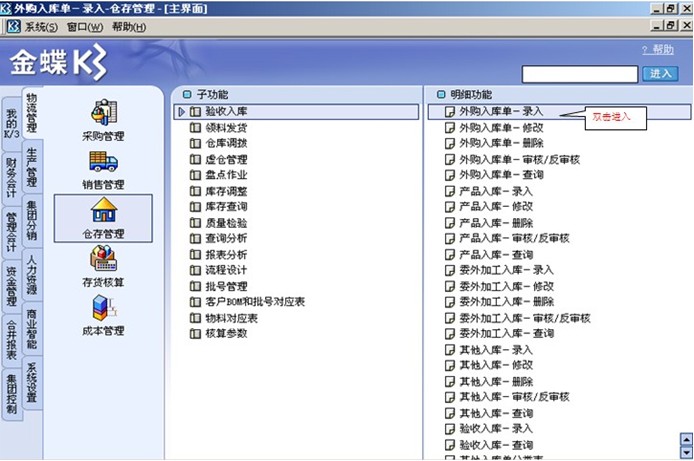Open the 窗口(W) menu
This screenshot has width=694, height=461.
[x=85, y=27]
